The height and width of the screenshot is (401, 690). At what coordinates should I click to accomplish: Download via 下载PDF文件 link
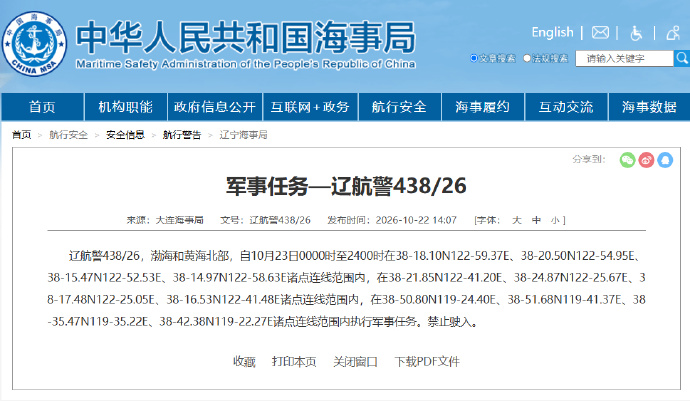pos(427,361)
